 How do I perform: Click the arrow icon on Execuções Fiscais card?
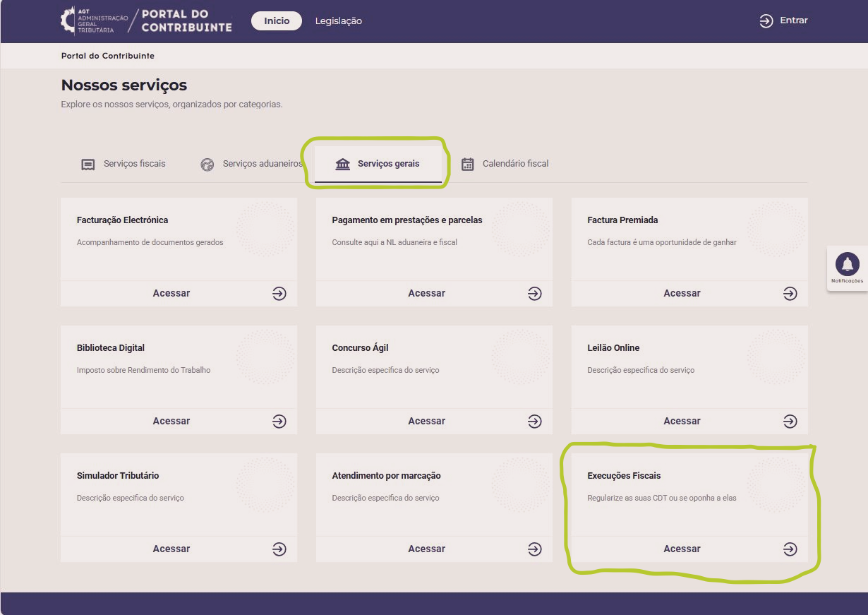click(790, 549)
